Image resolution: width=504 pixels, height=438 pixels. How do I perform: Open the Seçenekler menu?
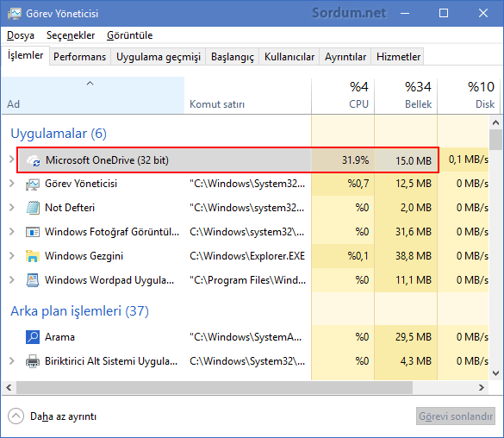click(71, 35)
